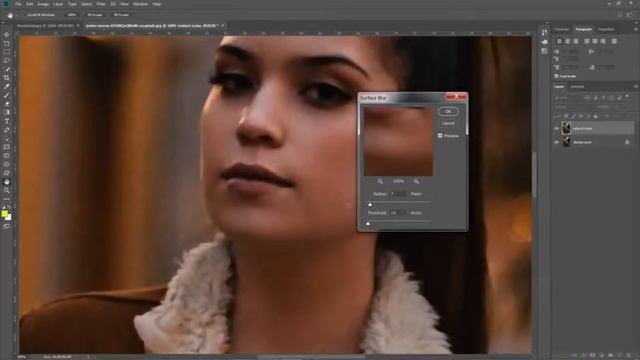
Task: Hide the Background layer via eye icon
Action: point(556,142)
